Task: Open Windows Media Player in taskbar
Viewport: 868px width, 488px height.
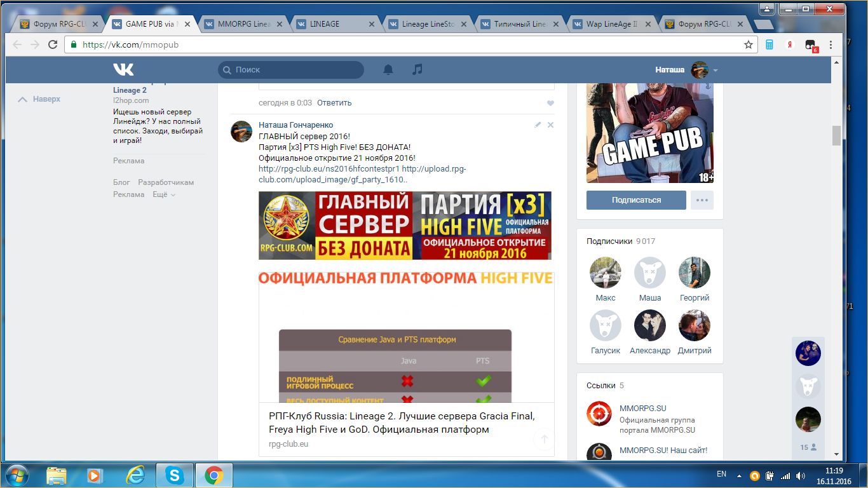Action: click(95, 475)
